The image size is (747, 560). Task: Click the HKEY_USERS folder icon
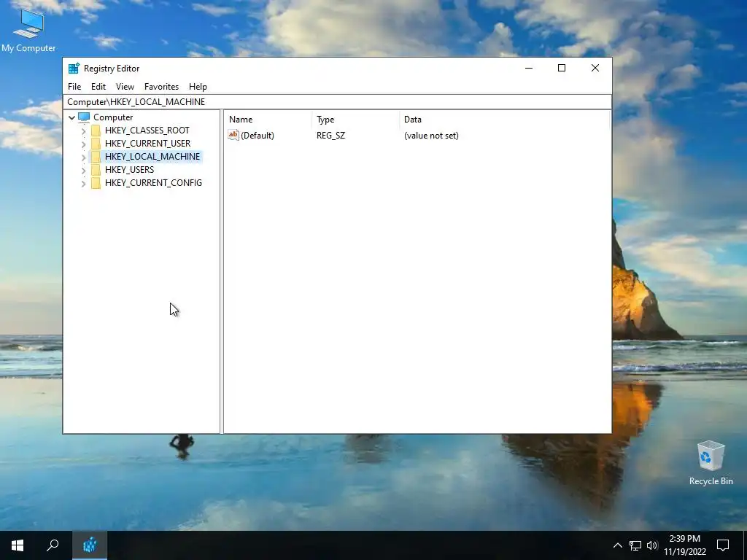point(96,169)
